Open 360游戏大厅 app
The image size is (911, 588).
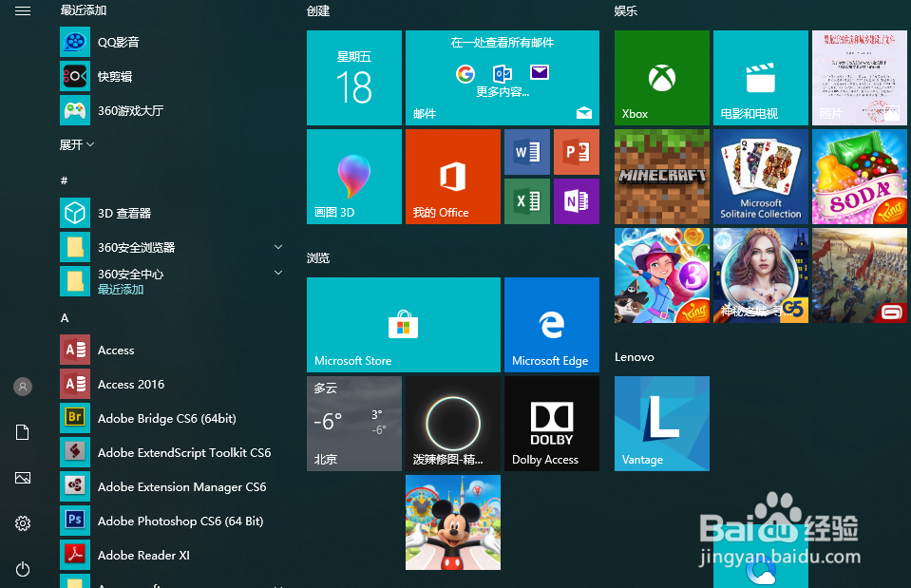(x=171, y=110)
